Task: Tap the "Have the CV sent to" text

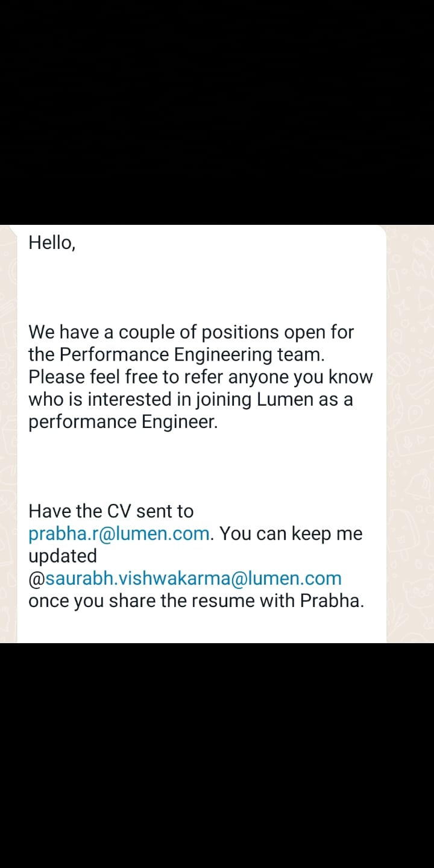Action: click(x=111, y=511)
